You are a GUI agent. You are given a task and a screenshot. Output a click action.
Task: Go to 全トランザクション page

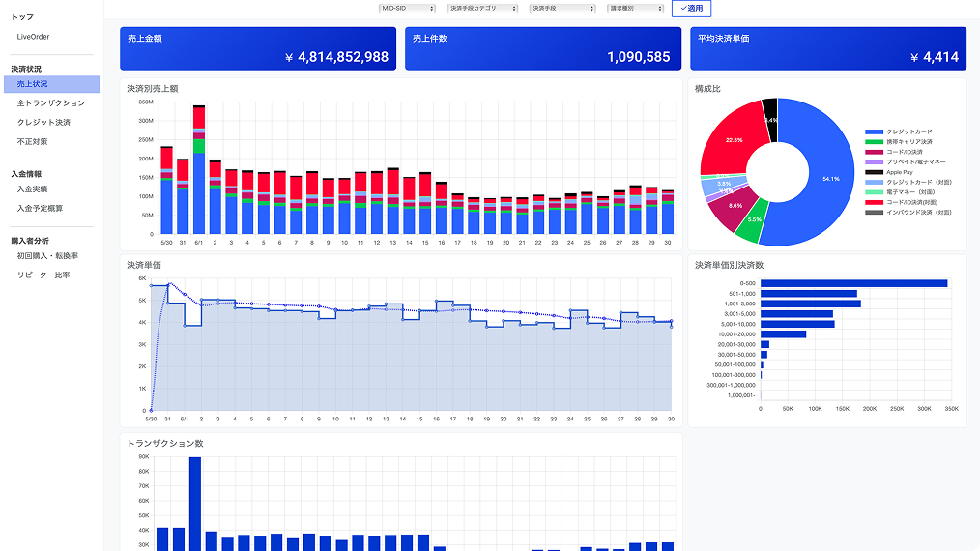[50, 103]
